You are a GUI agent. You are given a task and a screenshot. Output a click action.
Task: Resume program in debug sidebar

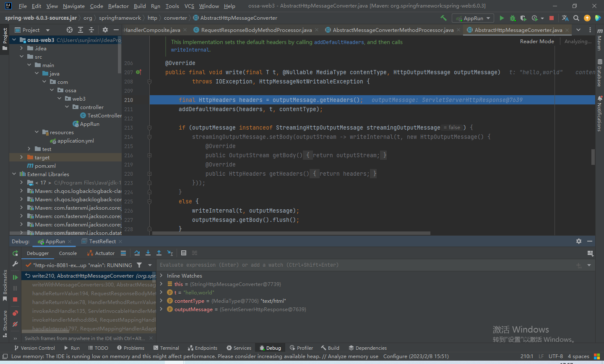point(15,277)
